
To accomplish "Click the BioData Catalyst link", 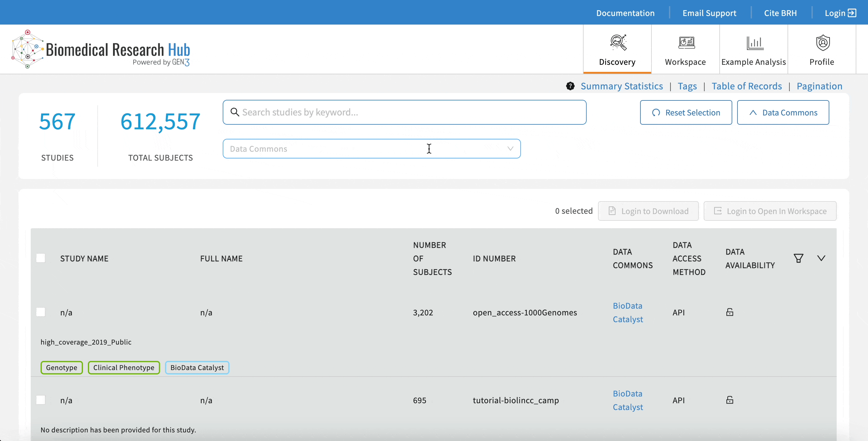I will pos(628,312).
